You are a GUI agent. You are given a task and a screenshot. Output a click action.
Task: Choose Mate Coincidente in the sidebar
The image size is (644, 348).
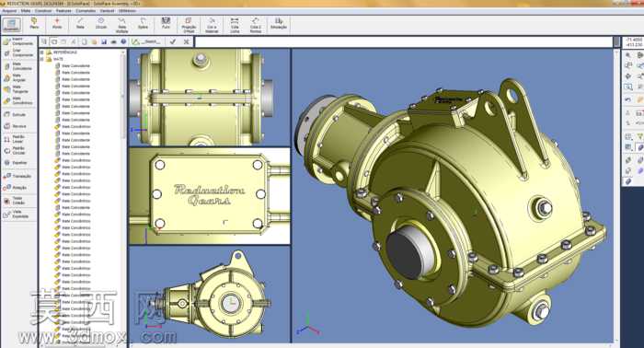click(x=19, y=66)
